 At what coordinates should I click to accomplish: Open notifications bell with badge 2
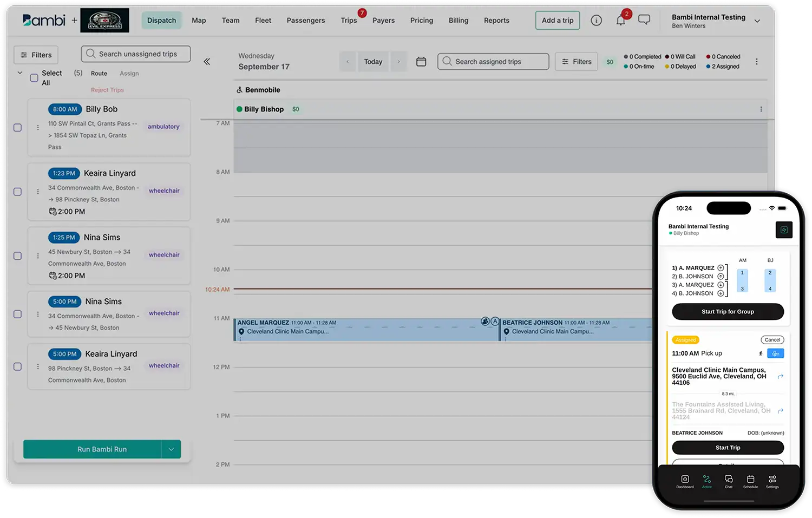coord(621,21)
